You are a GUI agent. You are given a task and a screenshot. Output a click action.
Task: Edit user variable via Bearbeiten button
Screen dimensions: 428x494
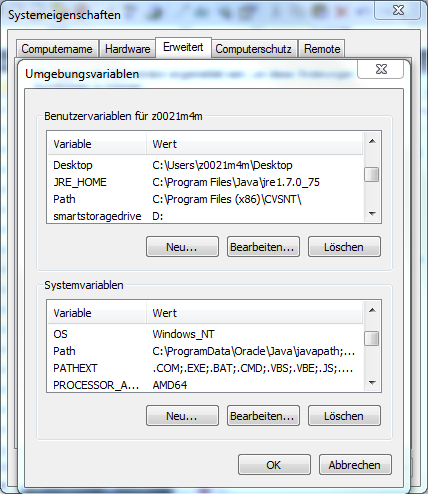coord(263,247)
